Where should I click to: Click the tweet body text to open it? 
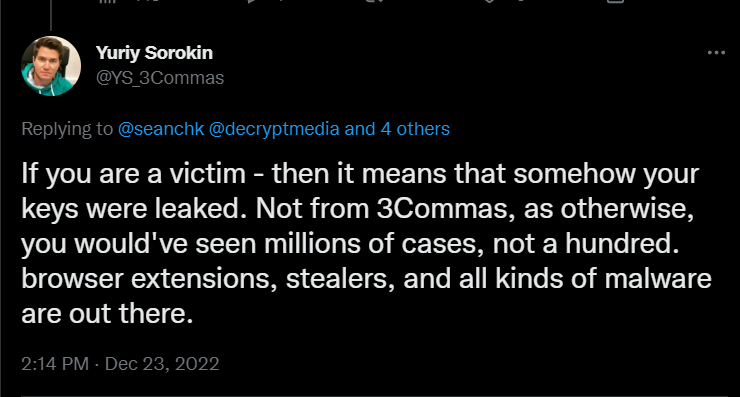click(366, 244)
